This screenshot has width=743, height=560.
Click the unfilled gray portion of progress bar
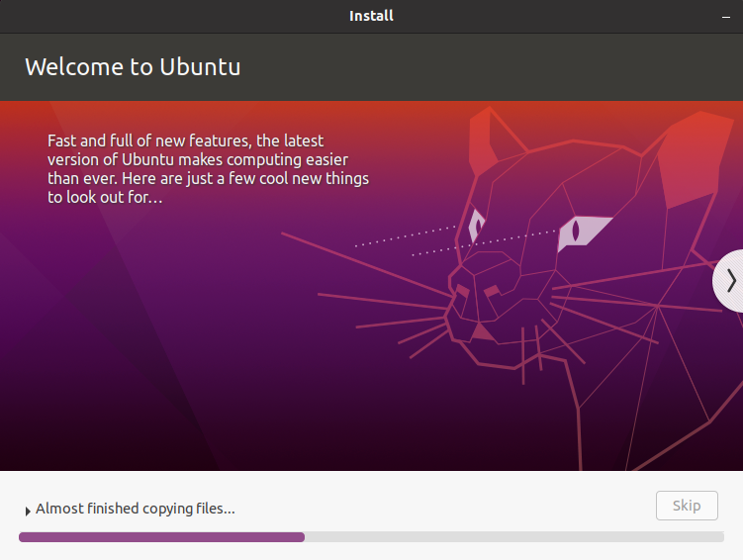pos(514,537)
